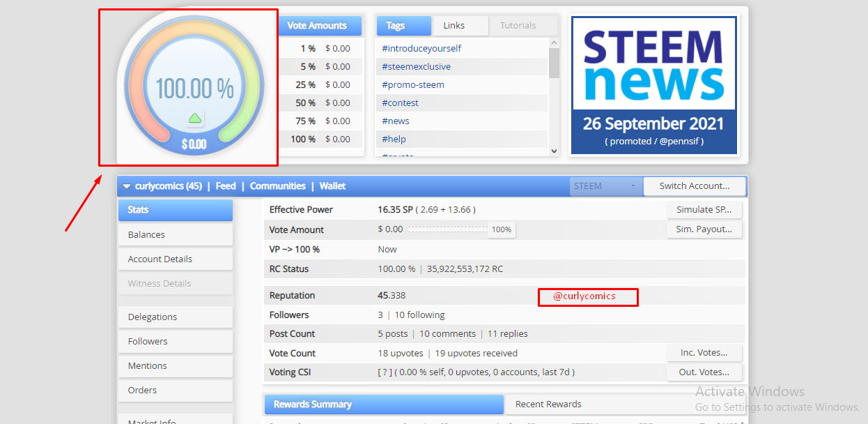Click the tags list scrollbar down arrow

click(554, 151)
